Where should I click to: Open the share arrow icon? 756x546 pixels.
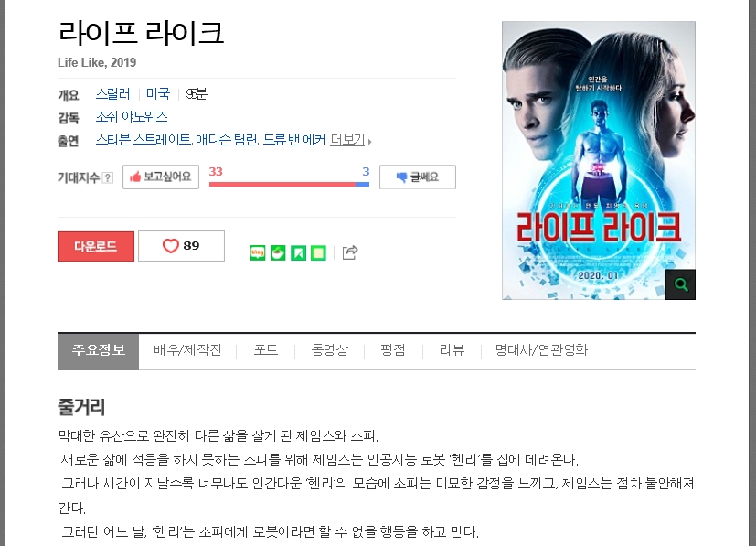(x=350, y=252)
